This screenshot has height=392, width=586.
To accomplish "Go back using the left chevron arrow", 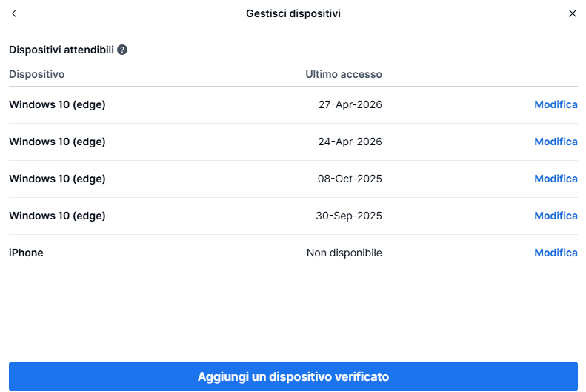I will point(14,13).
